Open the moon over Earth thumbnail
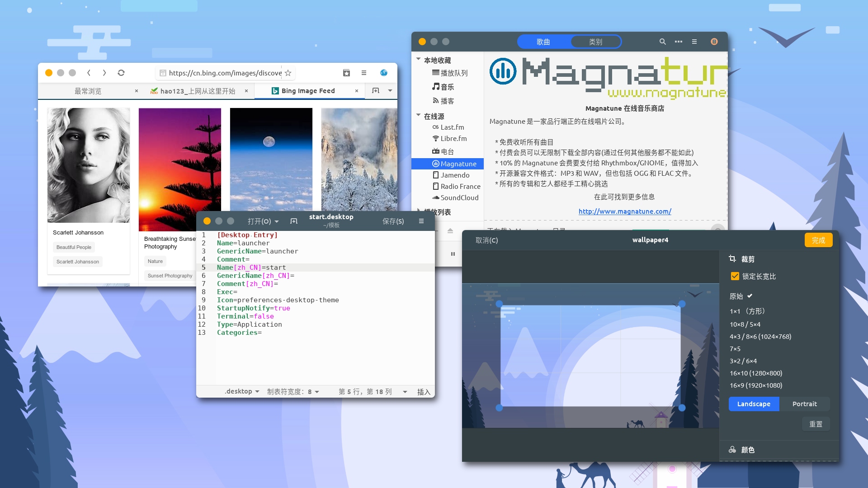This screenshot has width=868, height=488. pos(271,159)
